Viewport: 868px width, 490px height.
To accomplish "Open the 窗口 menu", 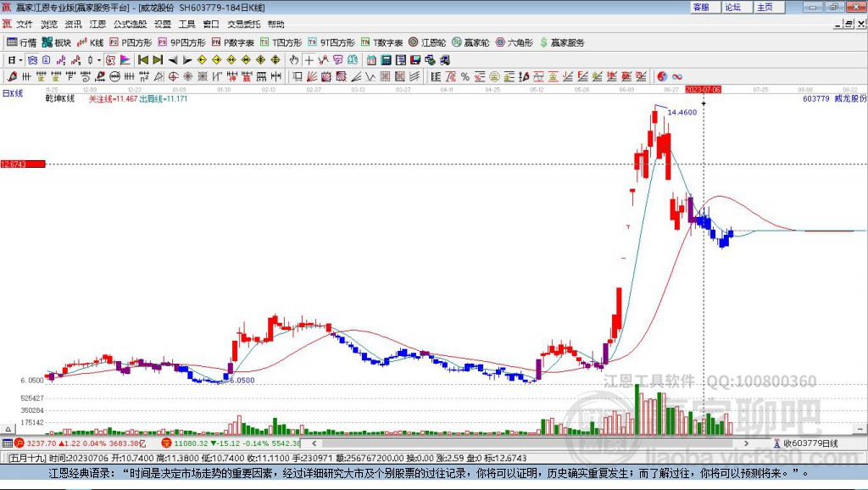I will pos(211,25).
